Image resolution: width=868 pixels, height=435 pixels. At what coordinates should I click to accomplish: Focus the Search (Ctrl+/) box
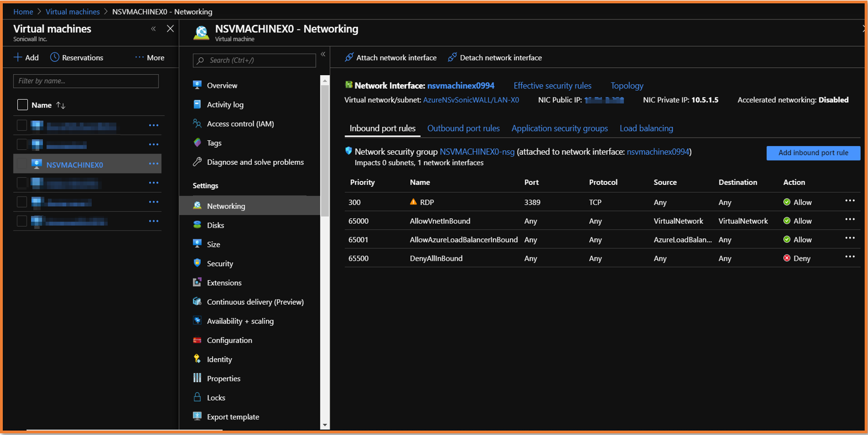pyautogui.click(x=254, y=61)
